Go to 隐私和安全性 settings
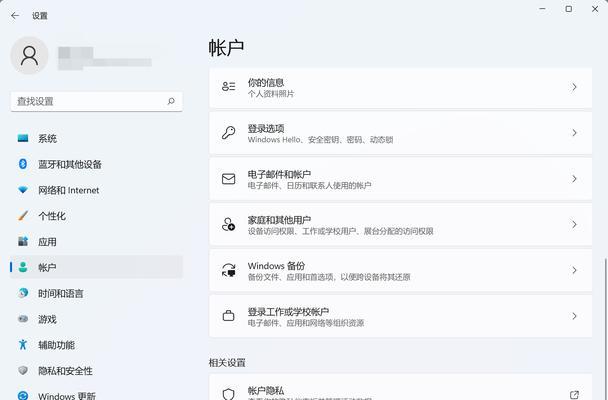Viewport: 608px width, 400px height. pos(96,371)
